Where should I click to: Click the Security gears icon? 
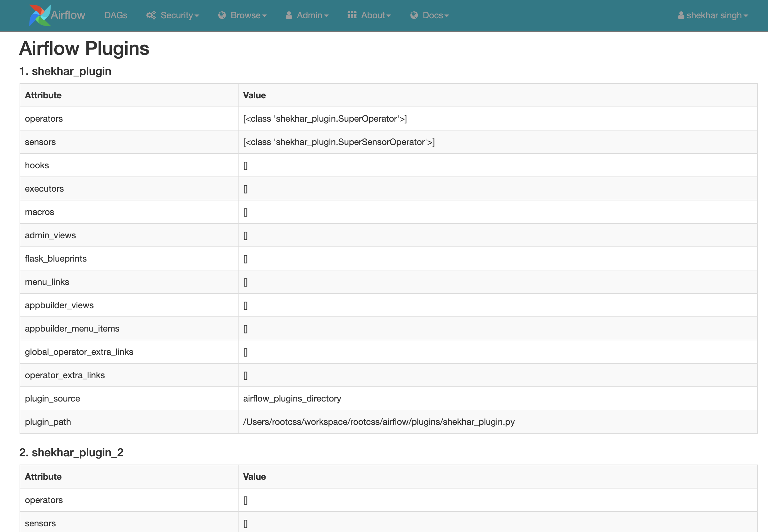pyautogui.click(x=151, y=15)
